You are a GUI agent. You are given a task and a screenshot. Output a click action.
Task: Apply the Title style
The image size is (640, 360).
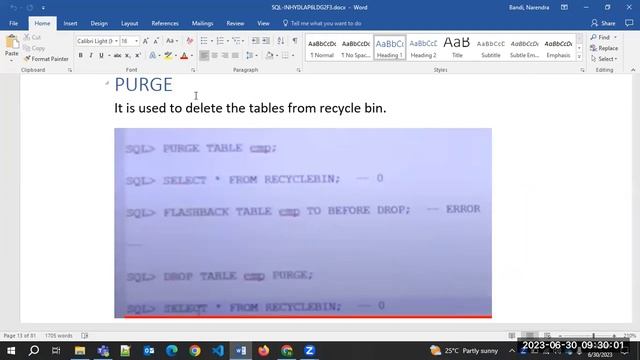pos(457,48)
